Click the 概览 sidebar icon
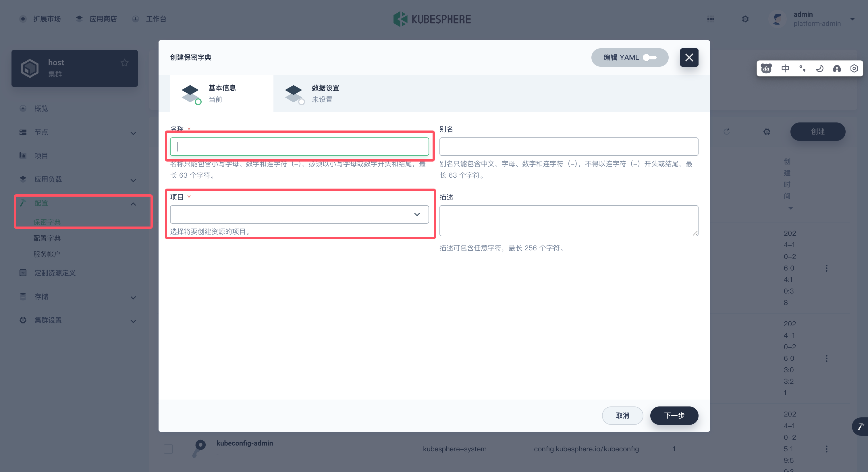 point(23,108)
